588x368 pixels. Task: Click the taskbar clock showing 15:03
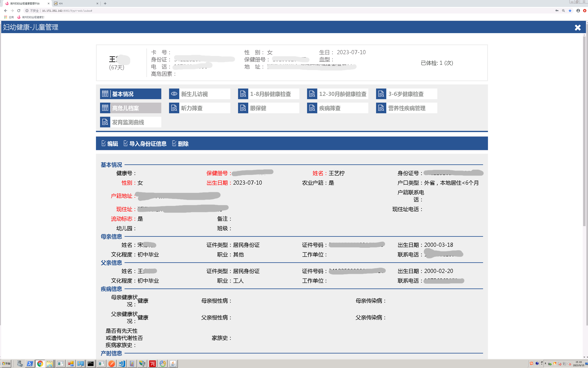pyautogui.click(x=579, y=364)
